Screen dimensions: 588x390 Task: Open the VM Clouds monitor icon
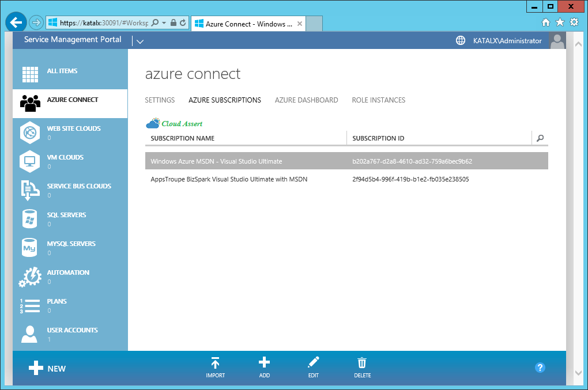[x=29, y=161]
